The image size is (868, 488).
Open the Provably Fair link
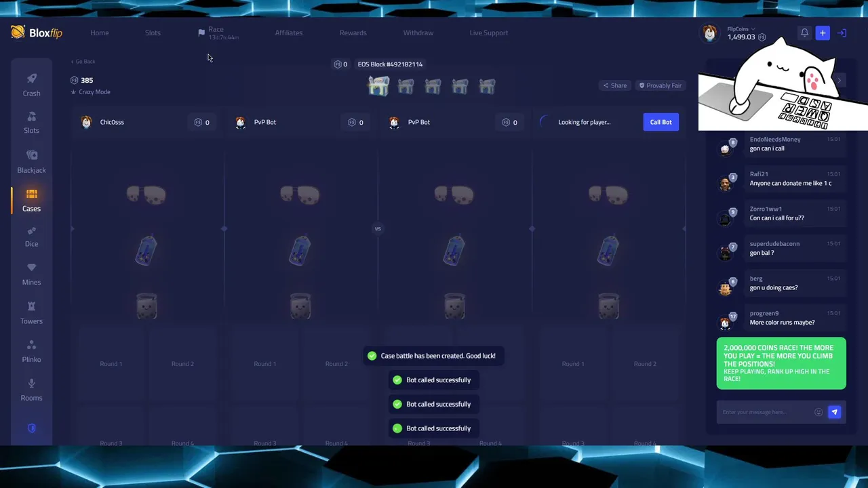point(660,85)
